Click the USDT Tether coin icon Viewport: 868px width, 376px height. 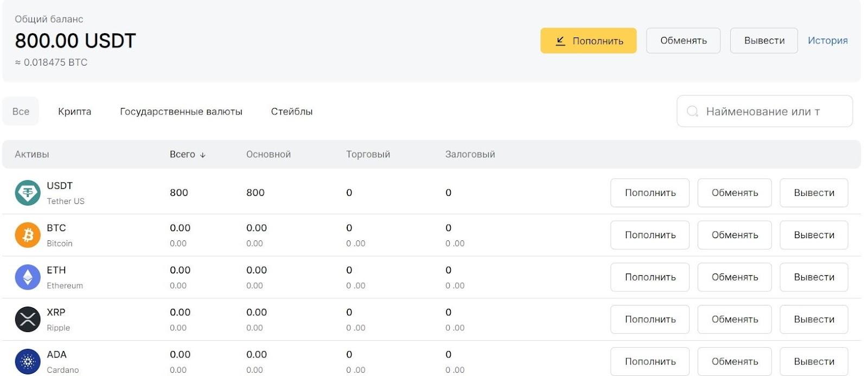point(28,193)
